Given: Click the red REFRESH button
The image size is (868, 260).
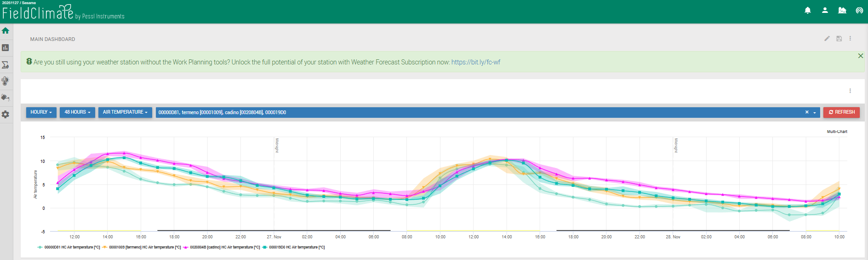Looking at the screenshot, I should [x=841, y=112].
